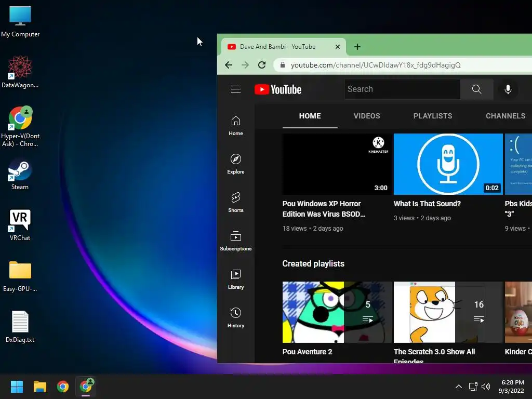Click the browser forward arrow
The height and width of the screenshot is (399, 532).
click(x=245, y=65)
